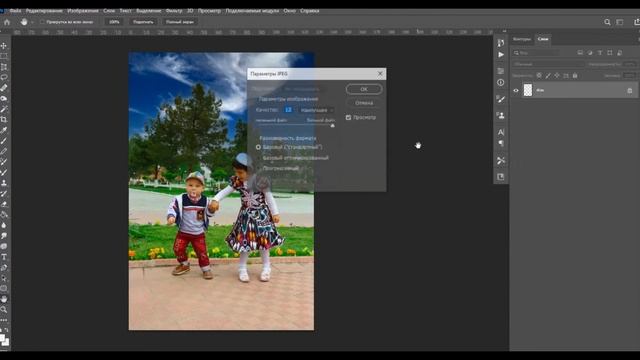
Task: Click the quality value input field
Action: pos(288,110)
